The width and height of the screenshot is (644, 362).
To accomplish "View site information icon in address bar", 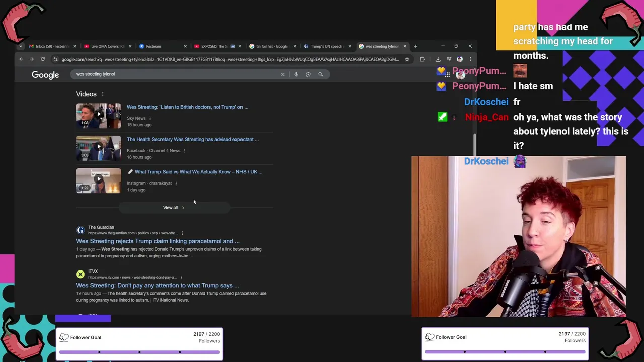I will click(x=55, y=59).
